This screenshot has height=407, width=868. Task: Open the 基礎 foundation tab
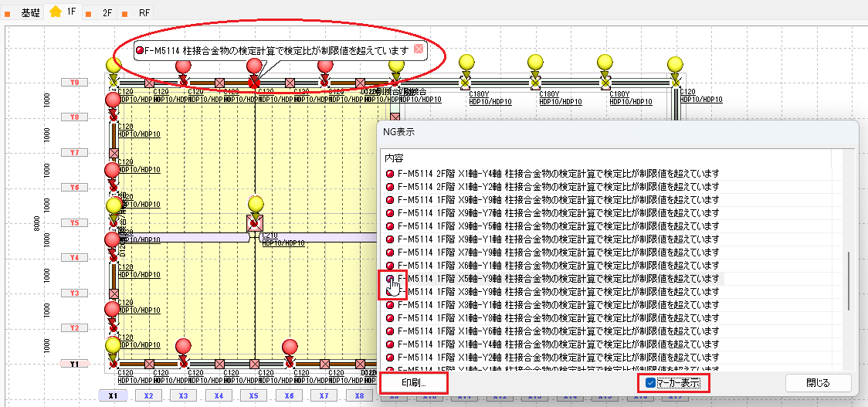31,13
